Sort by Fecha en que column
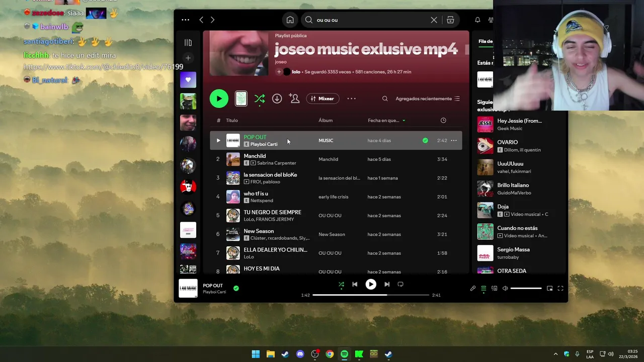 [386, 120]
